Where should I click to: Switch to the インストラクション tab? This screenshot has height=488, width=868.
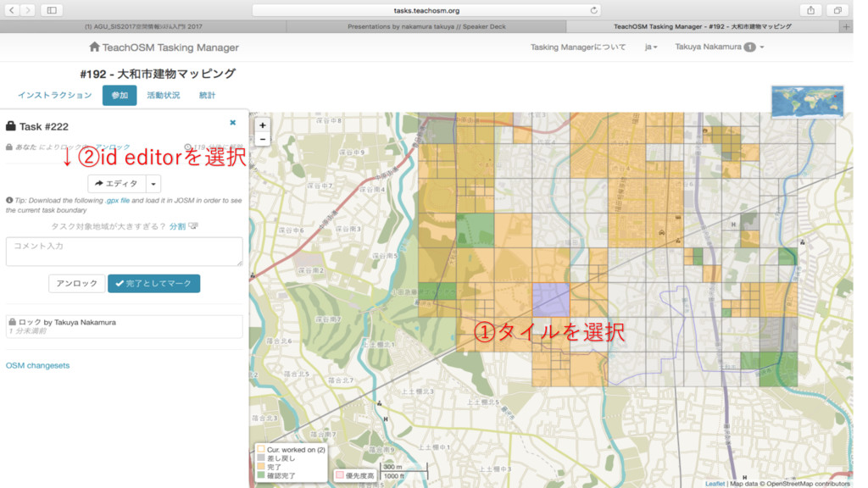[54, 96]
